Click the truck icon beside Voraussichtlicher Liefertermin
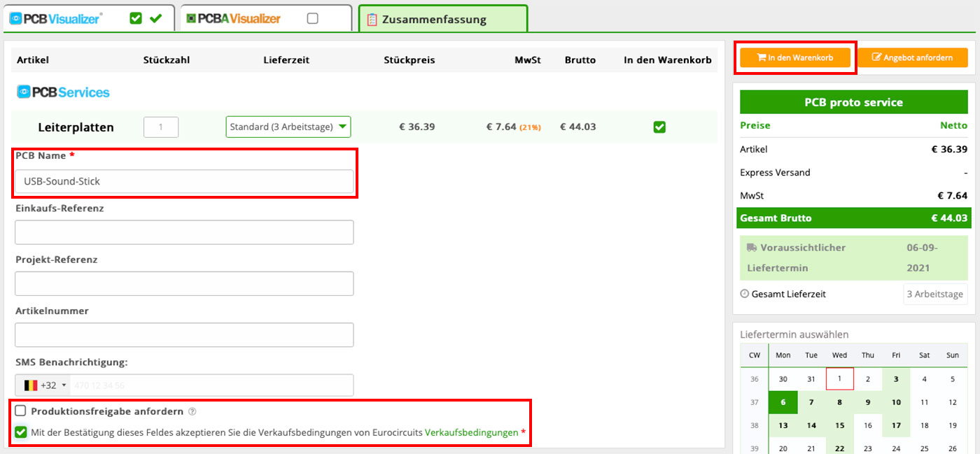The height and width of the screenshot is (454, 980). click(x=752, y=248)
